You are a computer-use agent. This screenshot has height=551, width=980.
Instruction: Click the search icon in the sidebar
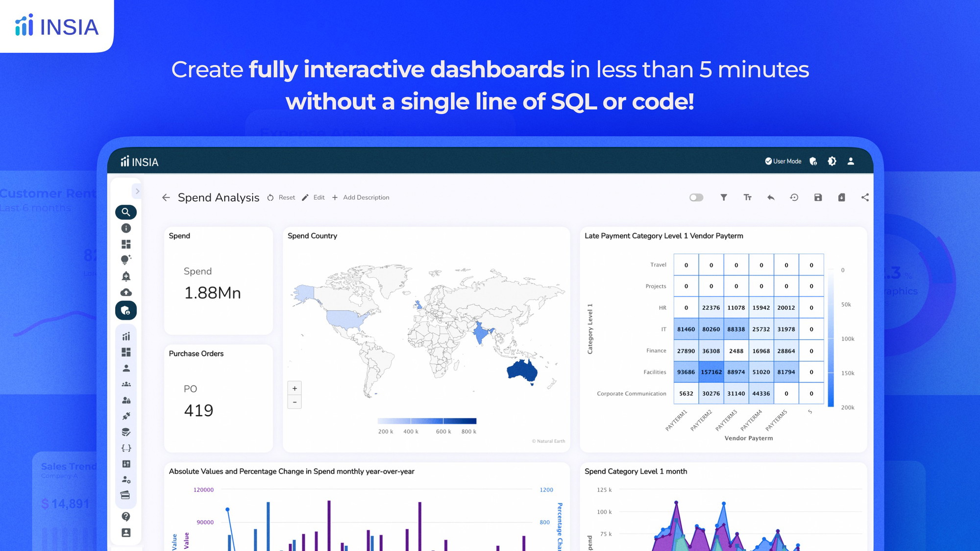click(x=126, y=211)
